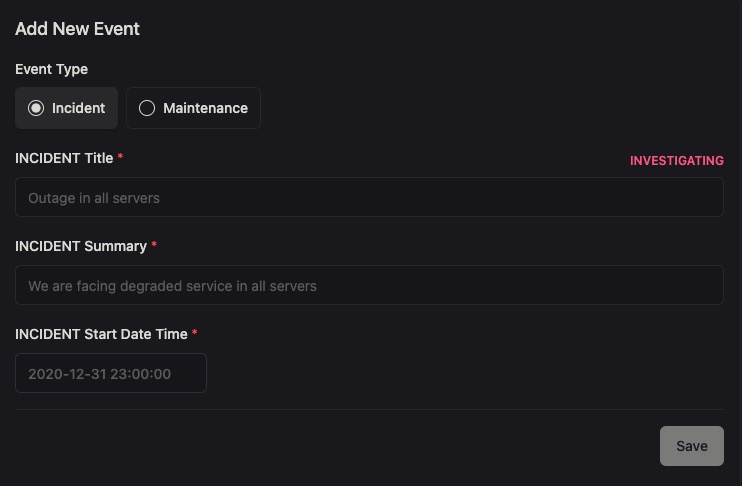Image resolution: width=742 pixels, height=486 pixels.
Task: Click the Event Type label
Action: (51, 70)
